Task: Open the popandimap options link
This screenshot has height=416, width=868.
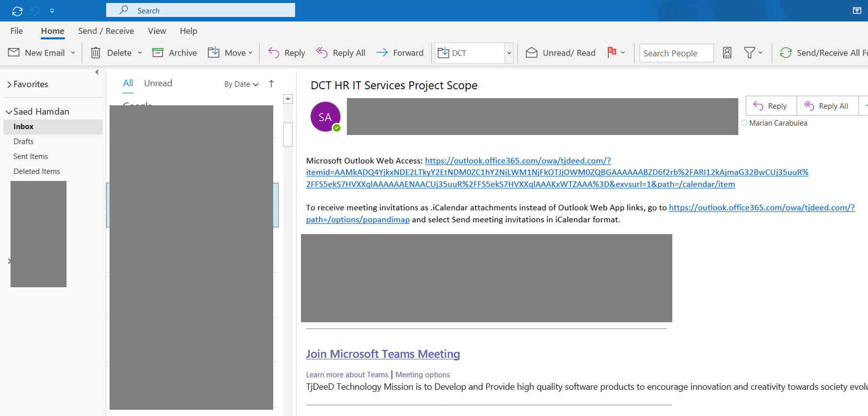Action: pos(358,220)
